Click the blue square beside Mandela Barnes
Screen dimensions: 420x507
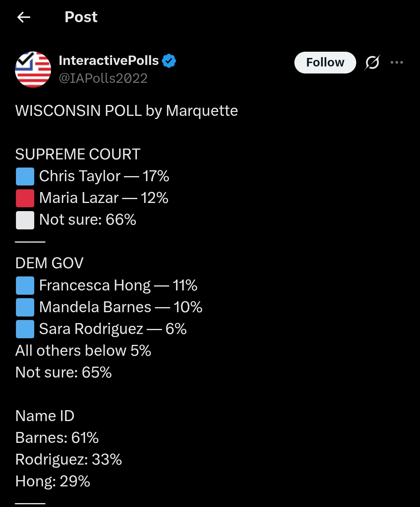25,308
